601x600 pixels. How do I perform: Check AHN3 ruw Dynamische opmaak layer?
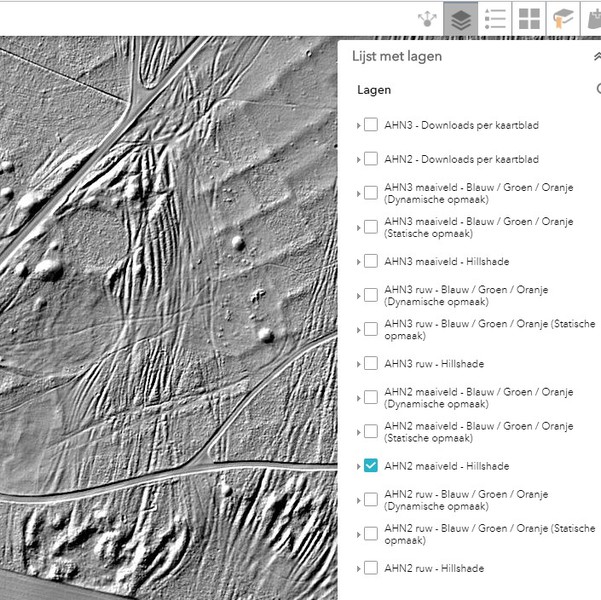point(371,295)
